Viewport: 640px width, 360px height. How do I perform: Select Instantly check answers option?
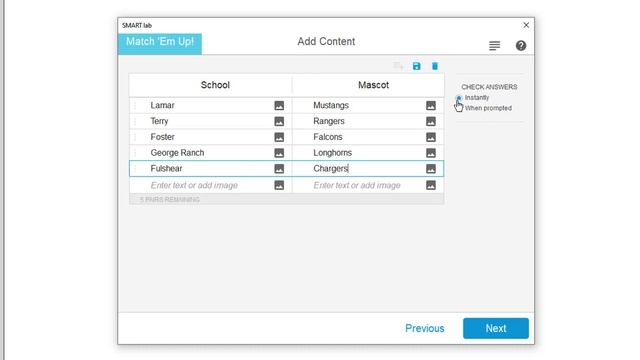click(x=459, y=98)
